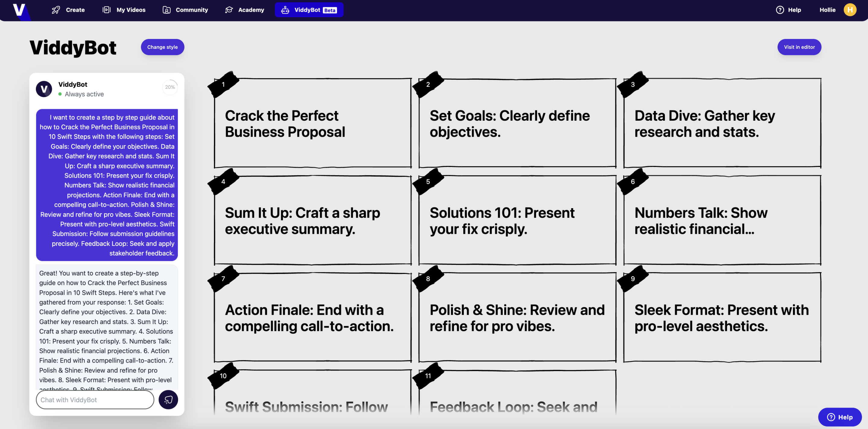Viewport: 868px width, 429px height.
Task: Click the ViddyBot chat avatar
Action: point(44,89)
